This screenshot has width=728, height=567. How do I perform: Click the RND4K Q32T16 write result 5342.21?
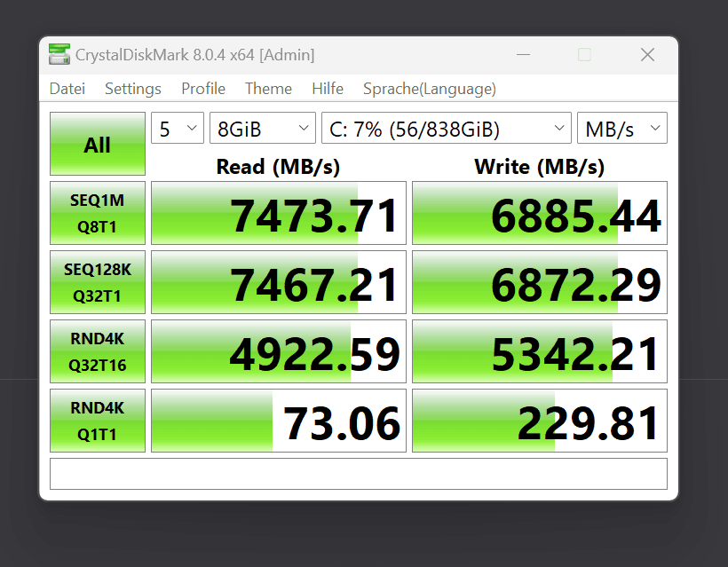[x=540, y=351]
